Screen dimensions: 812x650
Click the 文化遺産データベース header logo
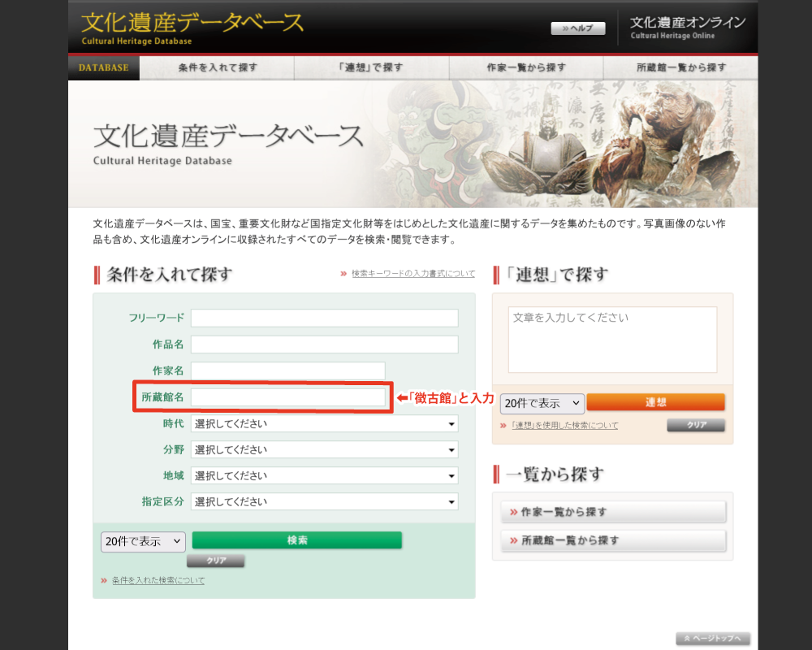pos(192,26)
